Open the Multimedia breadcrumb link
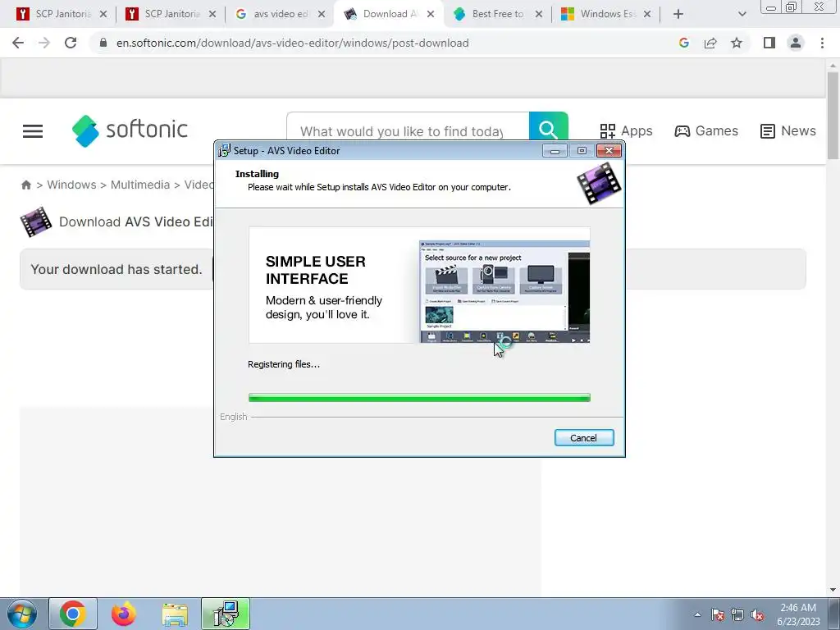This screenshot has width=840, height=630. click(x=139, y=185)
